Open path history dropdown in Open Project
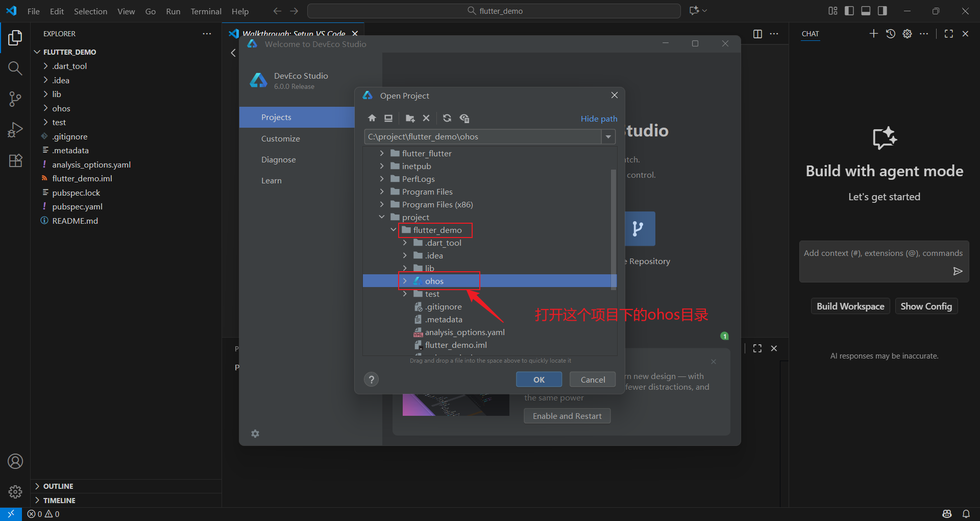 tap(608, 137)
